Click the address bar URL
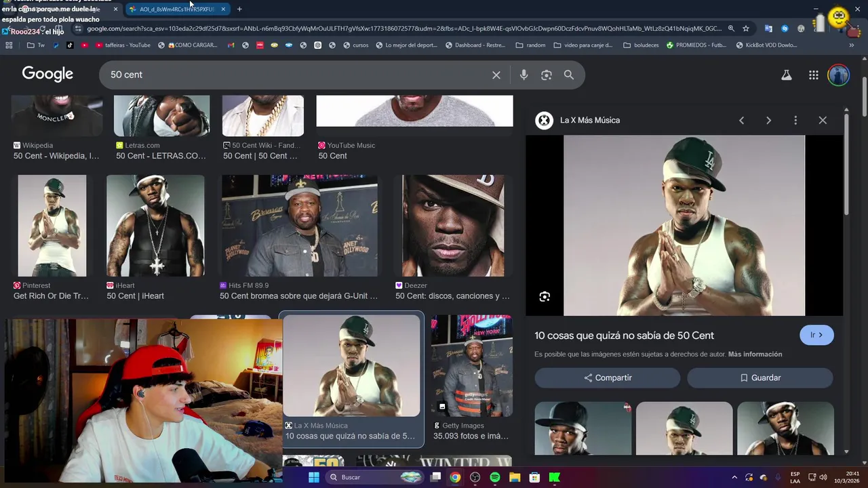The width and height of the screenshot is (868, 488). point(403,28)
